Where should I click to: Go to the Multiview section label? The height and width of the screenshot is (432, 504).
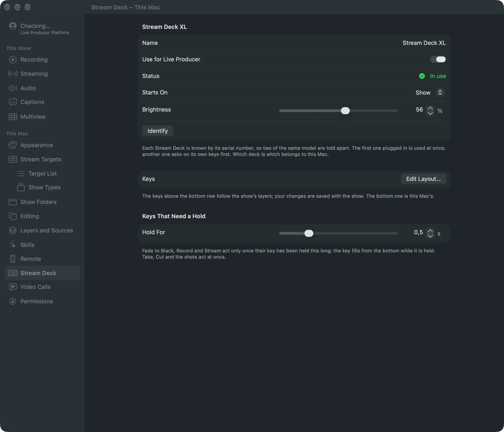coord(33,116)
